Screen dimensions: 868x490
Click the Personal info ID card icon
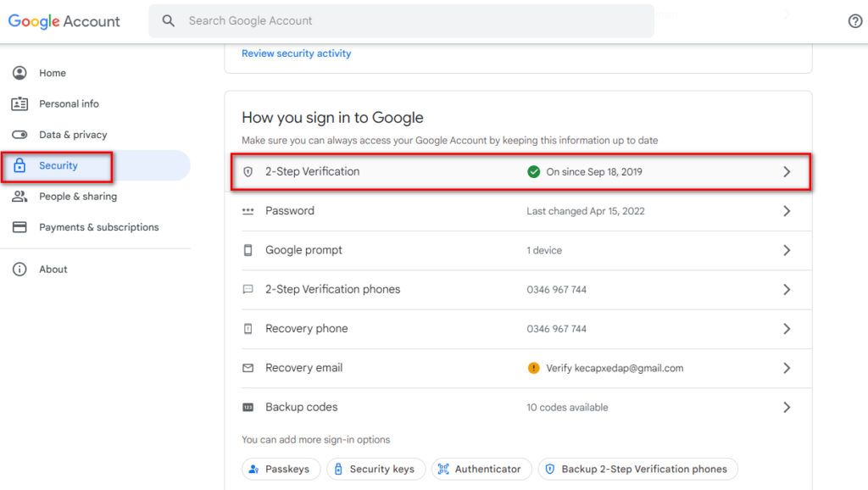pos(19,103)
